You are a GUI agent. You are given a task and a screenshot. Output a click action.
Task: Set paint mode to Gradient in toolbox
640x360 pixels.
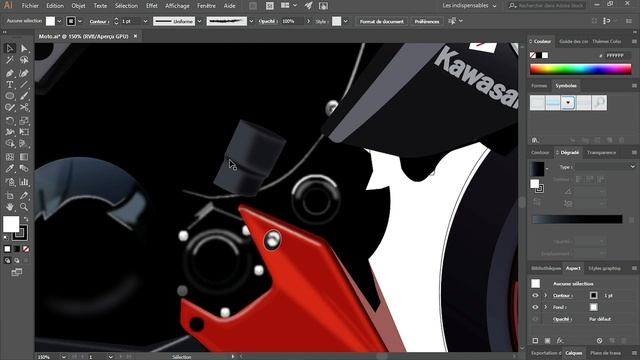[17, 249]
